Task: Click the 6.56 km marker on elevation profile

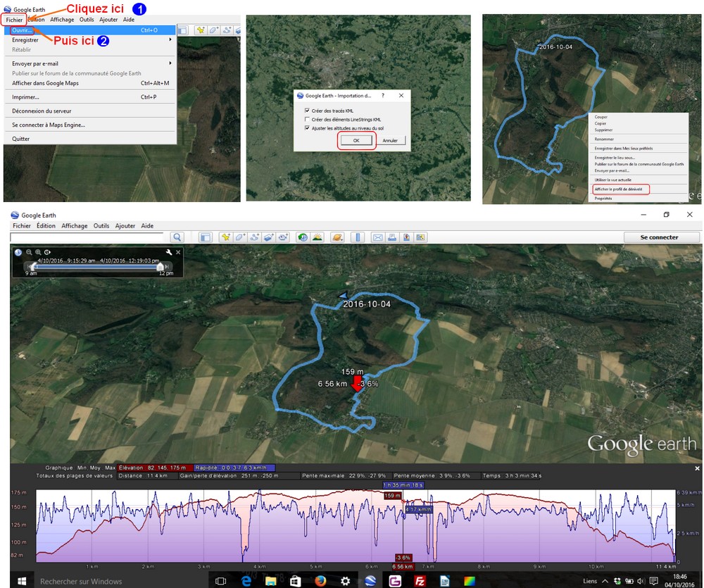Action: [x=403, y=566]
